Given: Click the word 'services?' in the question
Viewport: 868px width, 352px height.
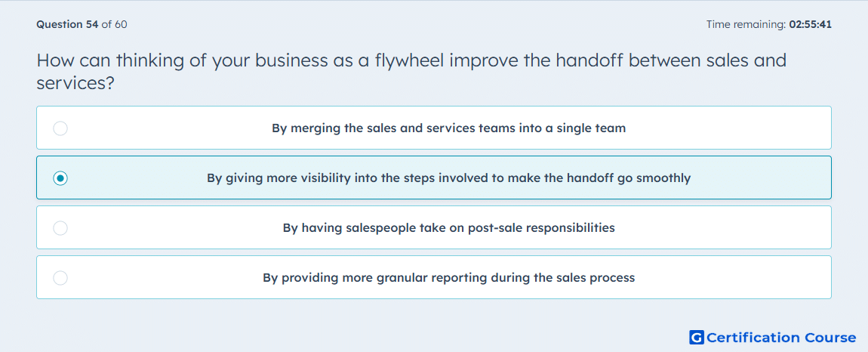Looking at the screenshot, I should point(75,83).
